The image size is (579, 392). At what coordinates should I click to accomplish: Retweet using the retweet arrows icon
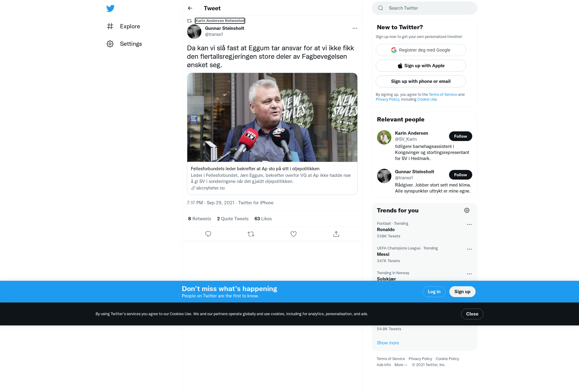(x=251, y=234)
